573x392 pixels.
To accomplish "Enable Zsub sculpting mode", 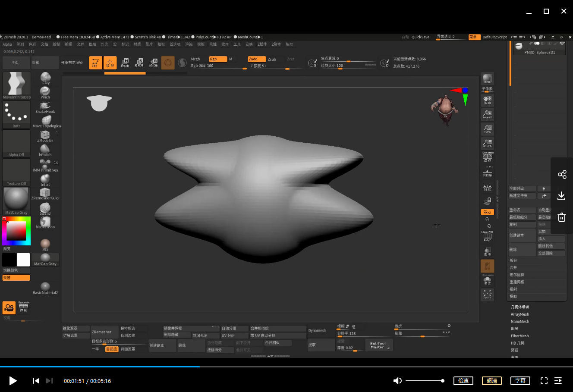I will 272,59.
